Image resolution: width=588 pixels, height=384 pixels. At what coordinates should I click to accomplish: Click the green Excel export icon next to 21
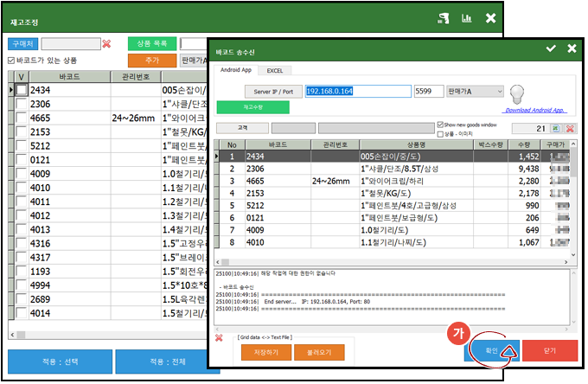coord(555,129)
